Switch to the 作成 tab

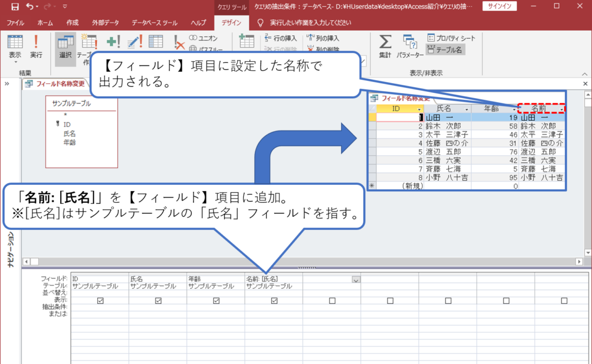pos(72,23)
